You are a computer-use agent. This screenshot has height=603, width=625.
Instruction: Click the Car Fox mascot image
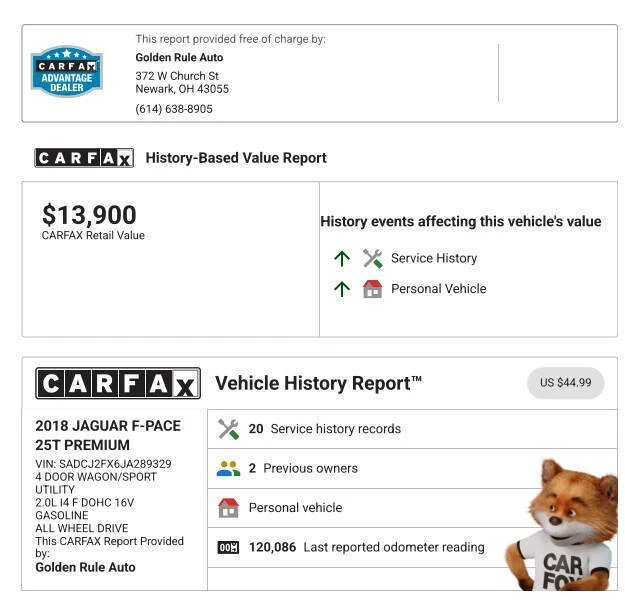[562, 524]
